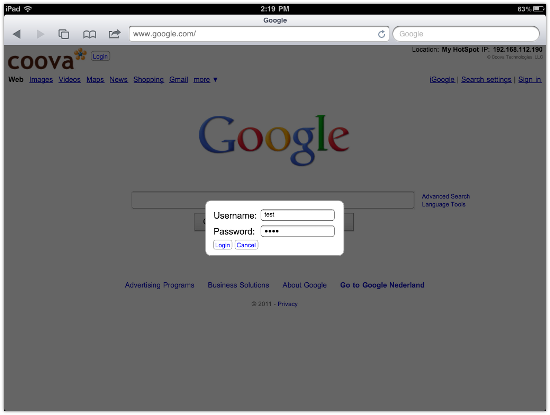
Task: Tap the Safari forward arrow
Action: 40,34
